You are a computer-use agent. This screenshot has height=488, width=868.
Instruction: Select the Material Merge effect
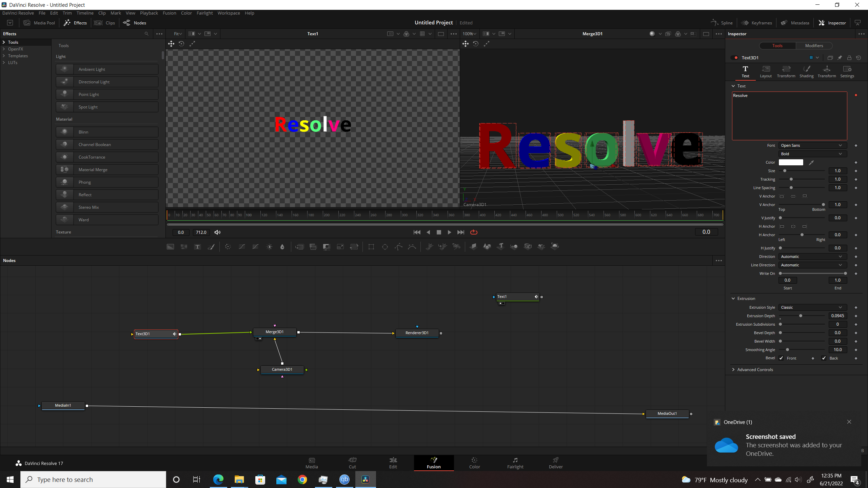click(107, 169)
